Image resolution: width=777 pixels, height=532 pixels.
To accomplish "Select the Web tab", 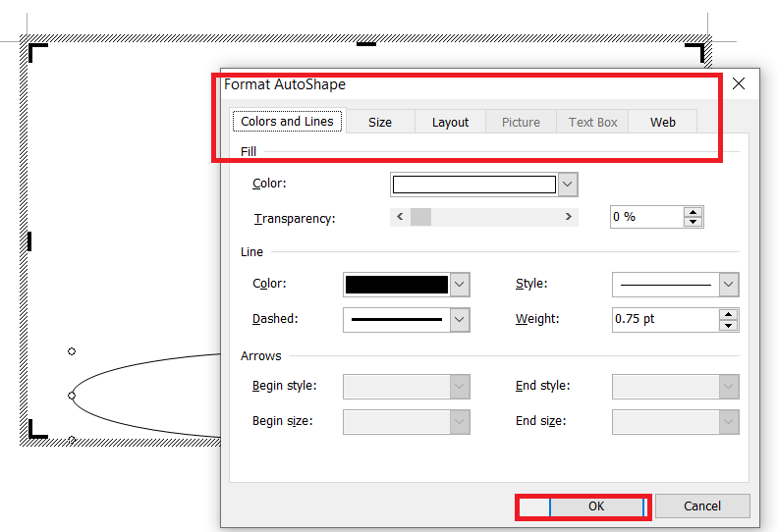I will pyautogui.click(x=663, y=122).
